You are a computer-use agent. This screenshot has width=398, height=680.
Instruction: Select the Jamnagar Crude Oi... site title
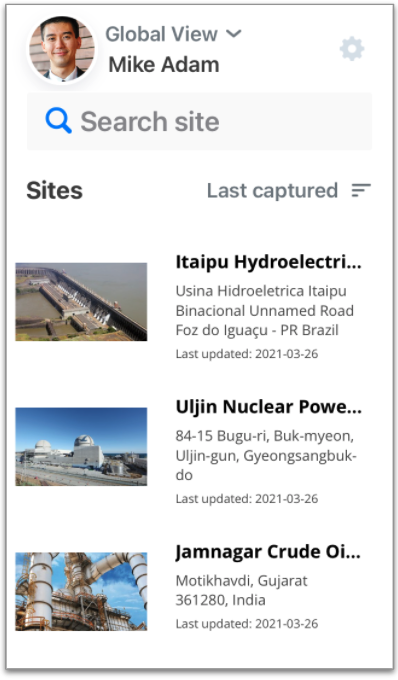pyautogui.click(x=268, y=552)
